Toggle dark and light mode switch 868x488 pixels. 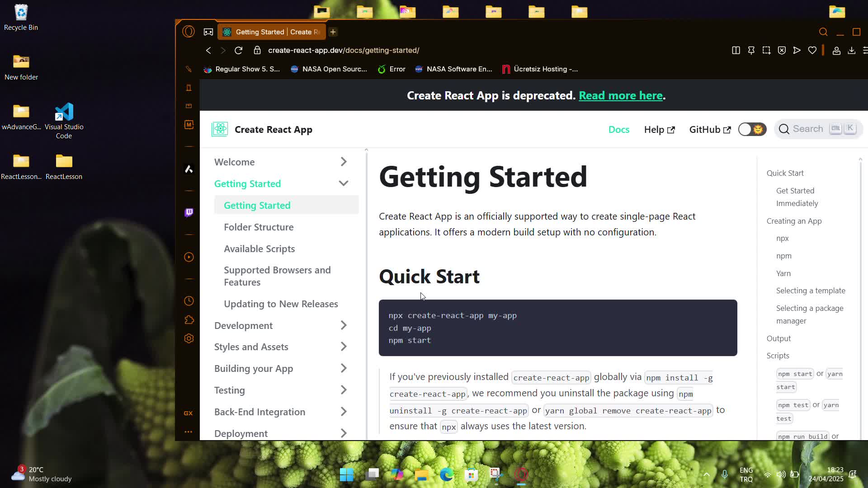(x=752, y=129)
